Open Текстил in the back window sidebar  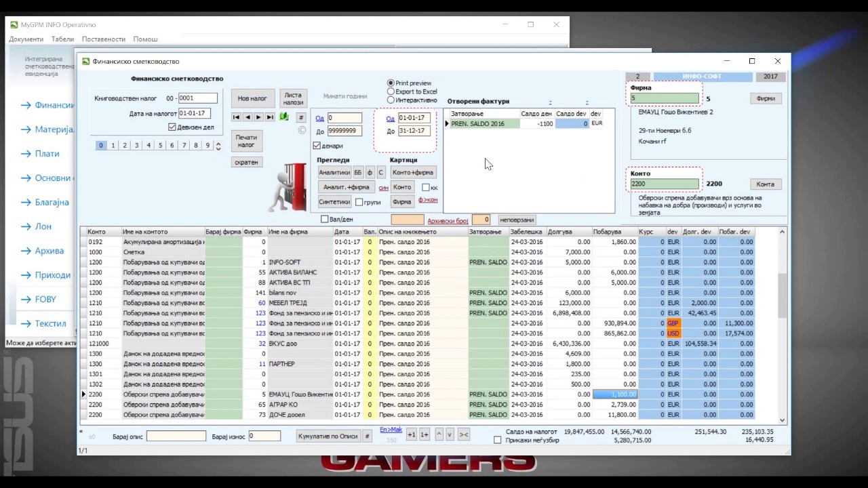point(43,323)
